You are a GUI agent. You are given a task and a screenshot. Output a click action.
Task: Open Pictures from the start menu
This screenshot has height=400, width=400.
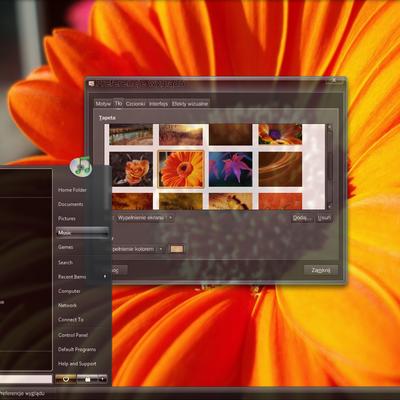tap(67, 218)
